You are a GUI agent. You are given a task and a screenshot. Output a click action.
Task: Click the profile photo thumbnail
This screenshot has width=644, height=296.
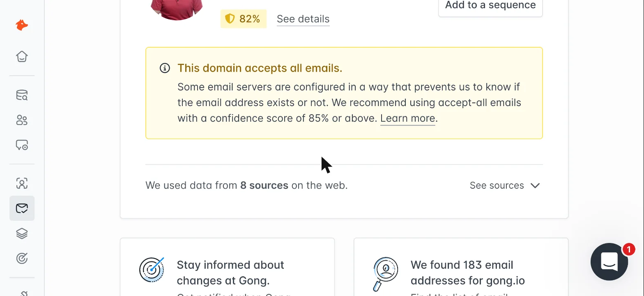(x=177, y=10)
